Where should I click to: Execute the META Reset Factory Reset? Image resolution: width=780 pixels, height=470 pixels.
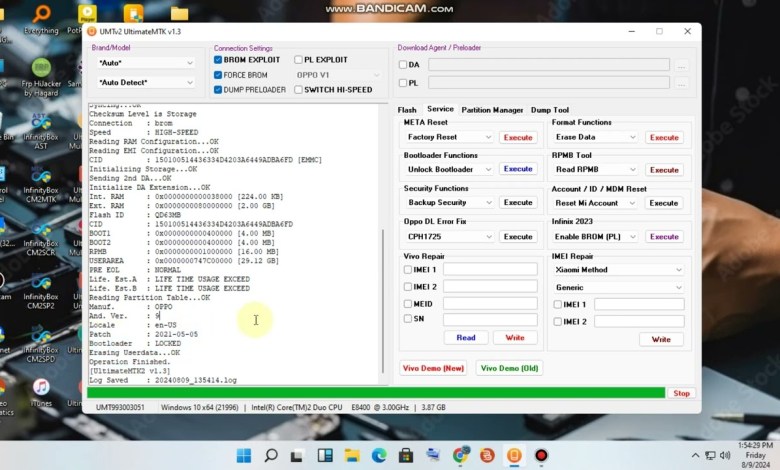point(518,137)
